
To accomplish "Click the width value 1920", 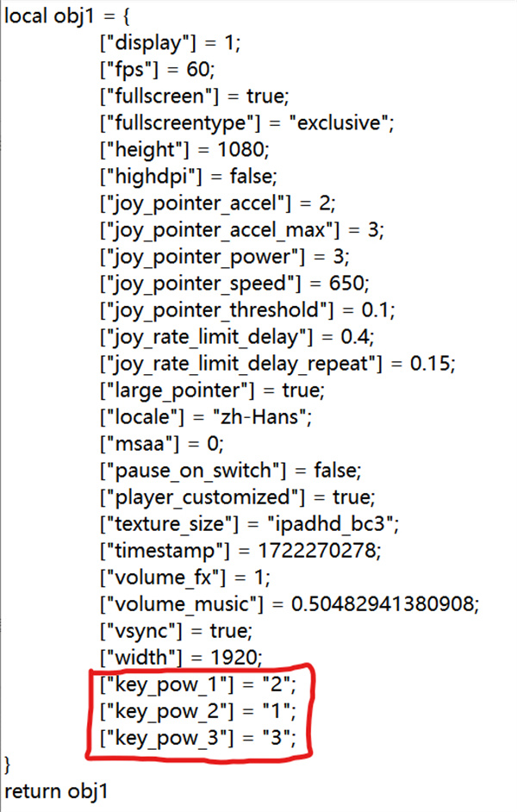I will coord(234,658).
